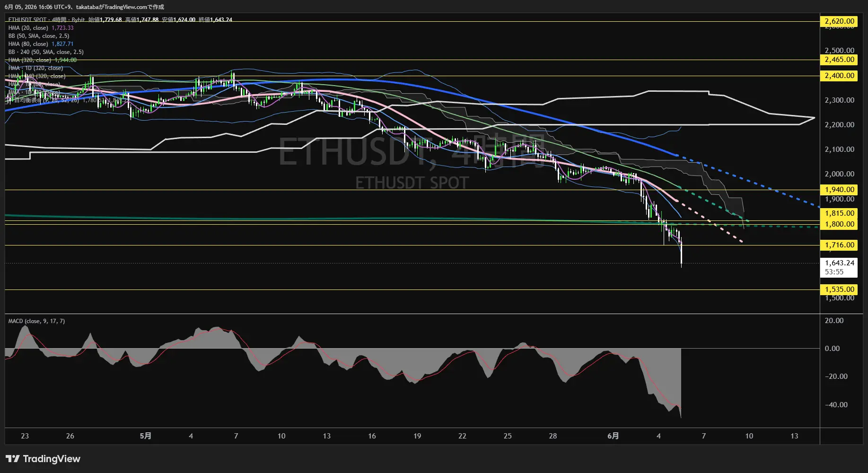The image size is (868, 473).
Task: Click the 2,620.00 price level label
Action: click(839, 21)
